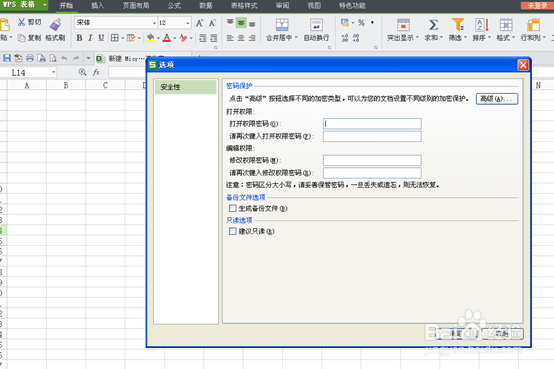Viewport: 554px width, 369px height.
Task: Switch to the 插入 (Insert) tab
Action: [98, 5]
